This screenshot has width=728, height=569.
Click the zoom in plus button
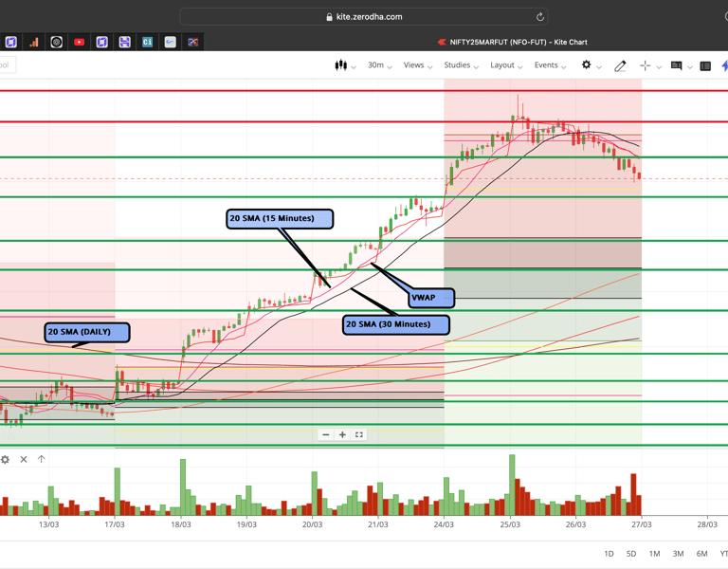(x=342, y=434)
